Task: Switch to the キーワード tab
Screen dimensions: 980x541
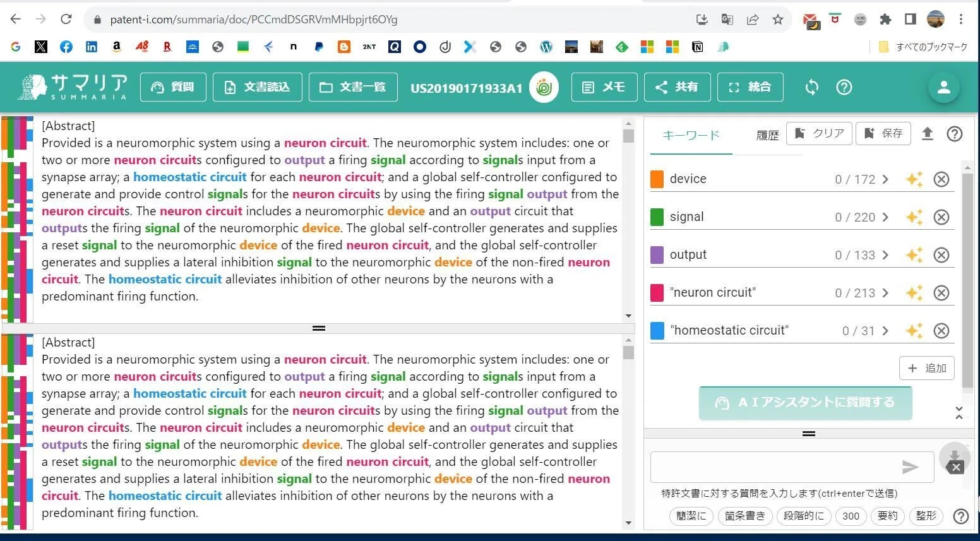Action: 691,135
